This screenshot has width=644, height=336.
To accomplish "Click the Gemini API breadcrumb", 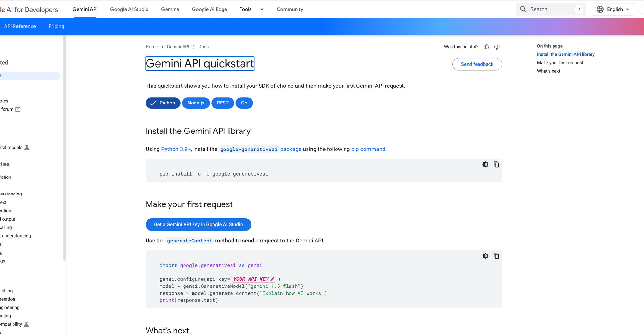I will click(x=178, y=47).
